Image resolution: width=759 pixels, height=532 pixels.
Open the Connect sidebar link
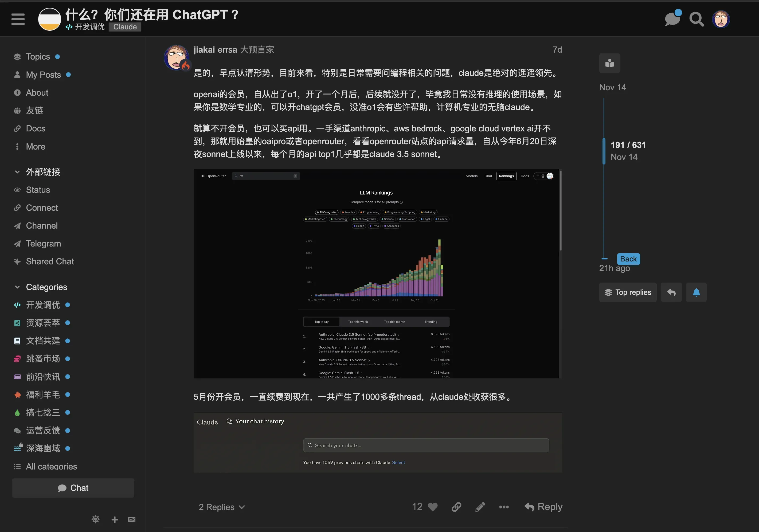42,208
